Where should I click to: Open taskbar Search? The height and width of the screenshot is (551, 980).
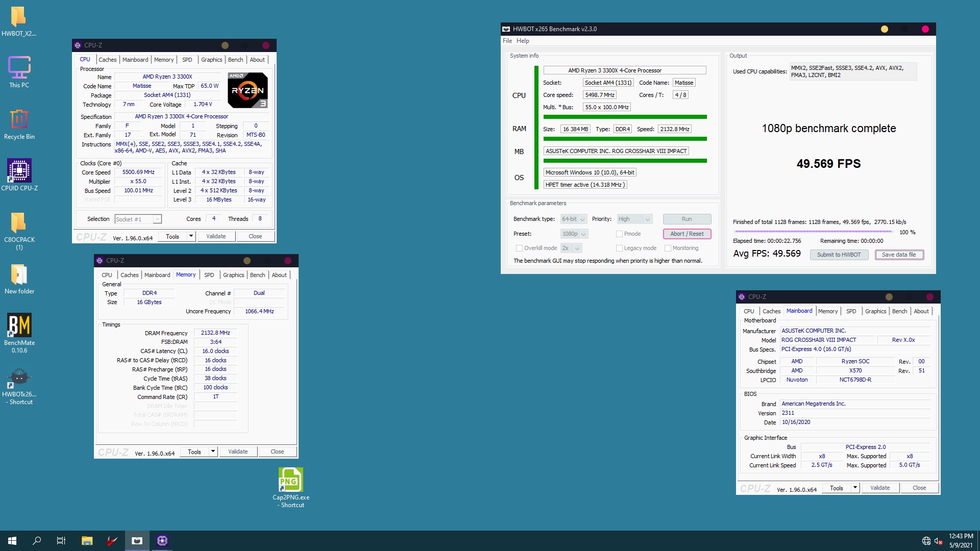pyautogui.click(x=37, y=541)
